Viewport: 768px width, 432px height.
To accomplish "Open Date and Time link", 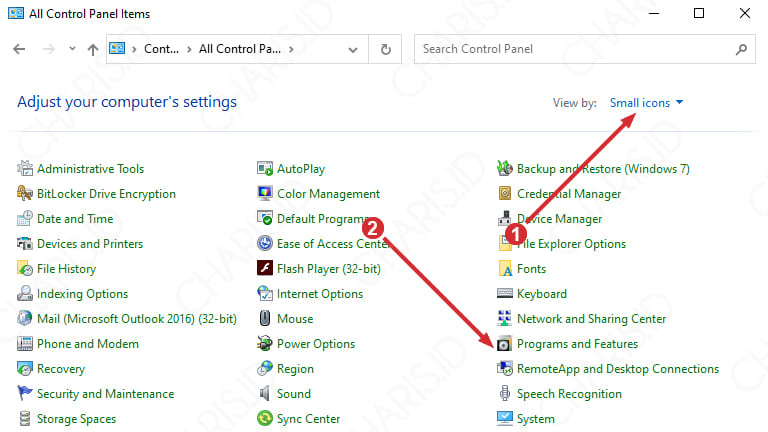I will 75,219.
